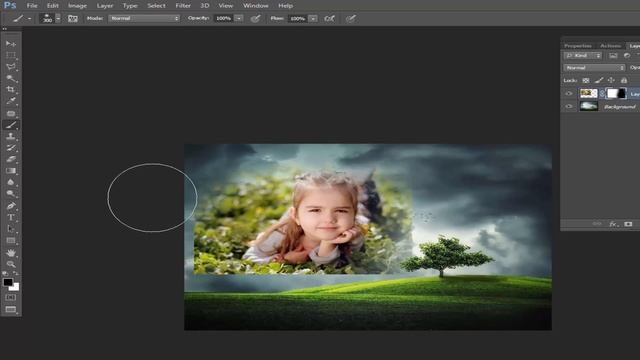The width and height of the screenshot is (640, 360).
Task: Select the layer mask thumbnail
Action: (x=616, y=93)
